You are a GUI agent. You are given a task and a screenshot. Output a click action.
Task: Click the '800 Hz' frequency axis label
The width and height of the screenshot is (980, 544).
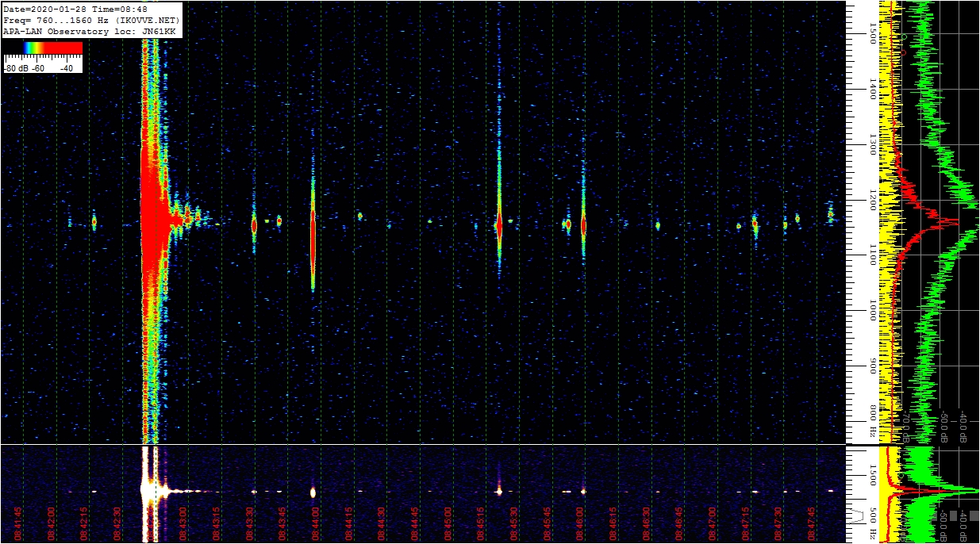coord(872,420)
